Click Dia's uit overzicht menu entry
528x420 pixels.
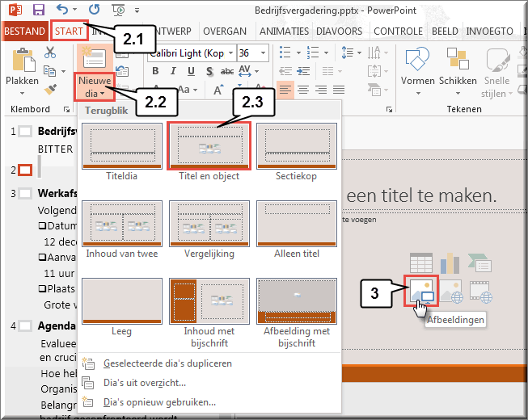click(209, 383)
